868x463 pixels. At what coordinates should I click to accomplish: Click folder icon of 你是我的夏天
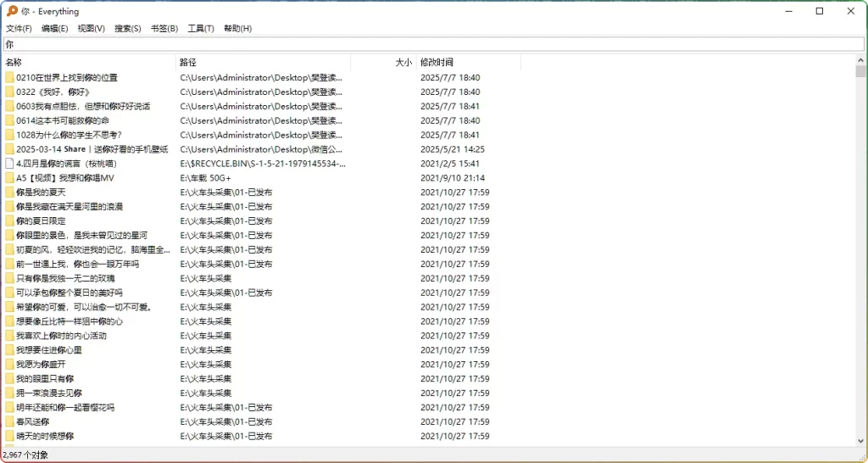click(9, 192)
